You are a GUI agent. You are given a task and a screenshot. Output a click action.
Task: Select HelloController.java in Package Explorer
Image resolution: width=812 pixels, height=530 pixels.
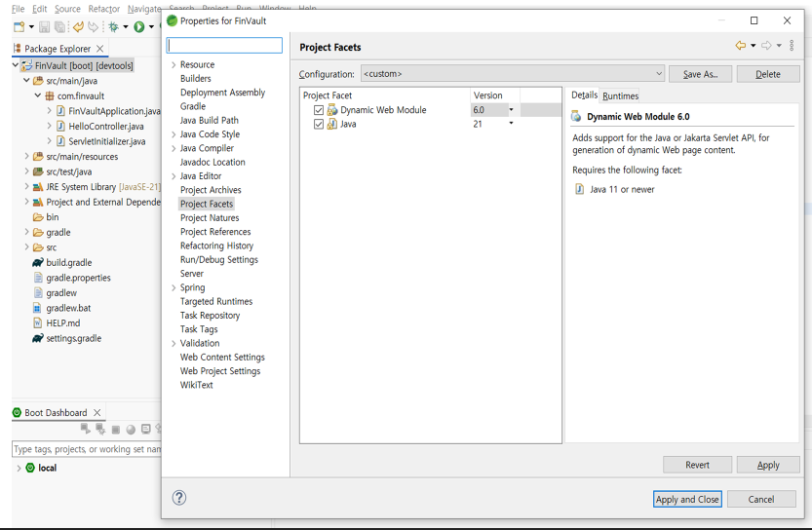click(x=106, y=127)
